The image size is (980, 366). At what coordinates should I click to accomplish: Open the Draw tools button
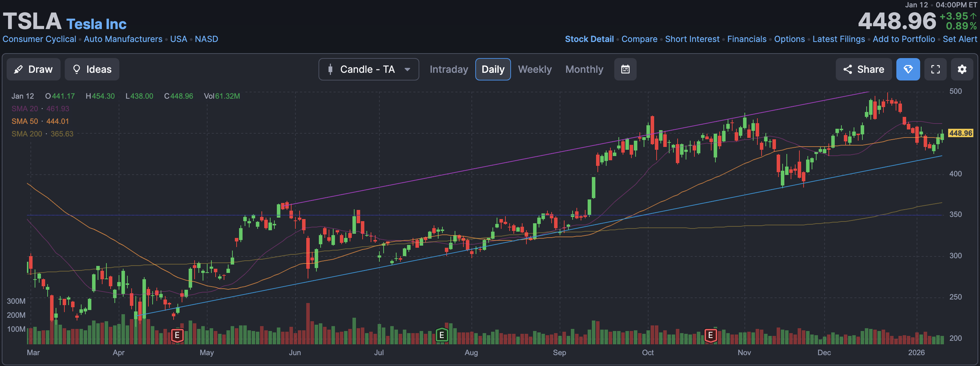(34, 69)
